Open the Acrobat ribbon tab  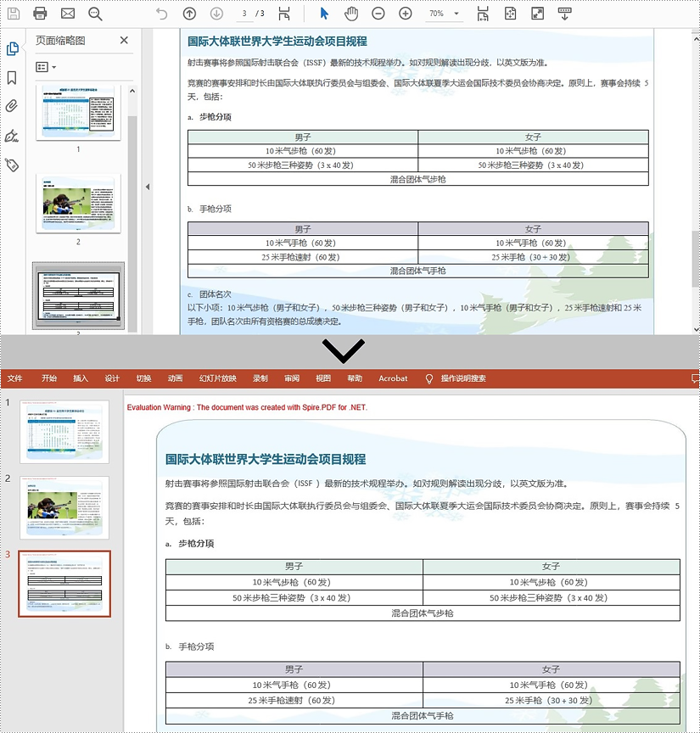coord(393,378)
